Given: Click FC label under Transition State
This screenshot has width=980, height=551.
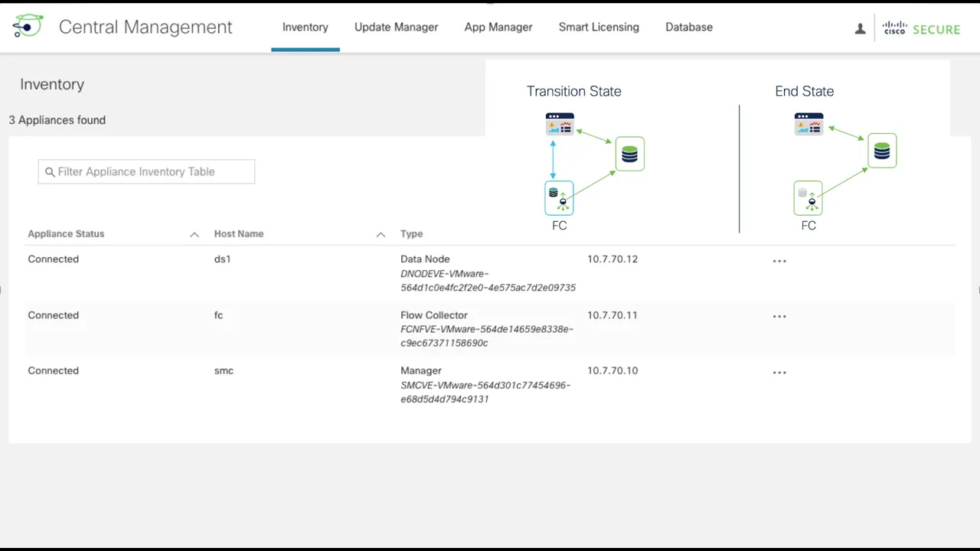Looking at the screenshot, I should (560, 226).
